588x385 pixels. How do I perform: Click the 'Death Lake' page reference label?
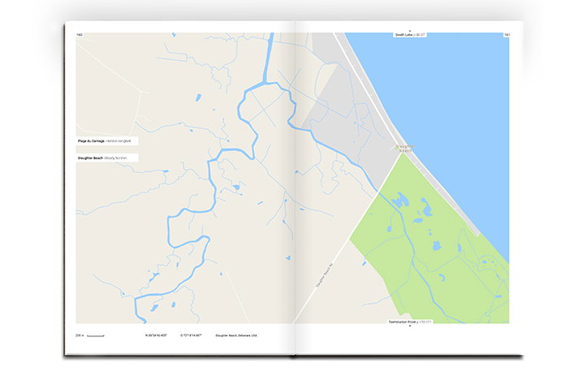[410, 35]
